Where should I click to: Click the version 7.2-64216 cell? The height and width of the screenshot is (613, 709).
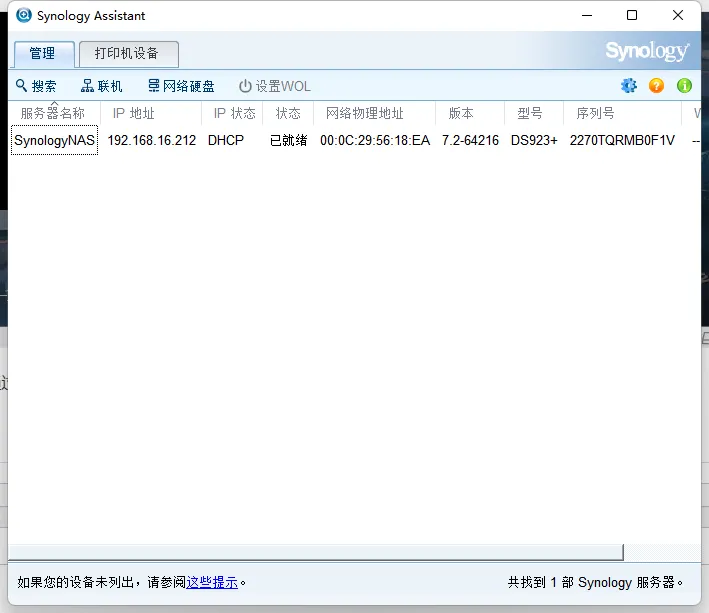[x=470, y=140]
